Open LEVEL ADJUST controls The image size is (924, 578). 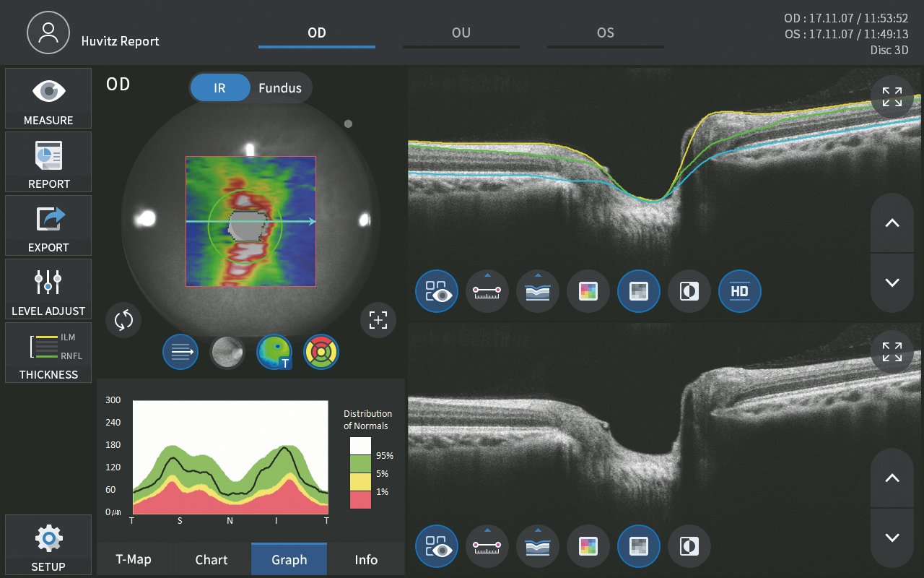[48, 289]
